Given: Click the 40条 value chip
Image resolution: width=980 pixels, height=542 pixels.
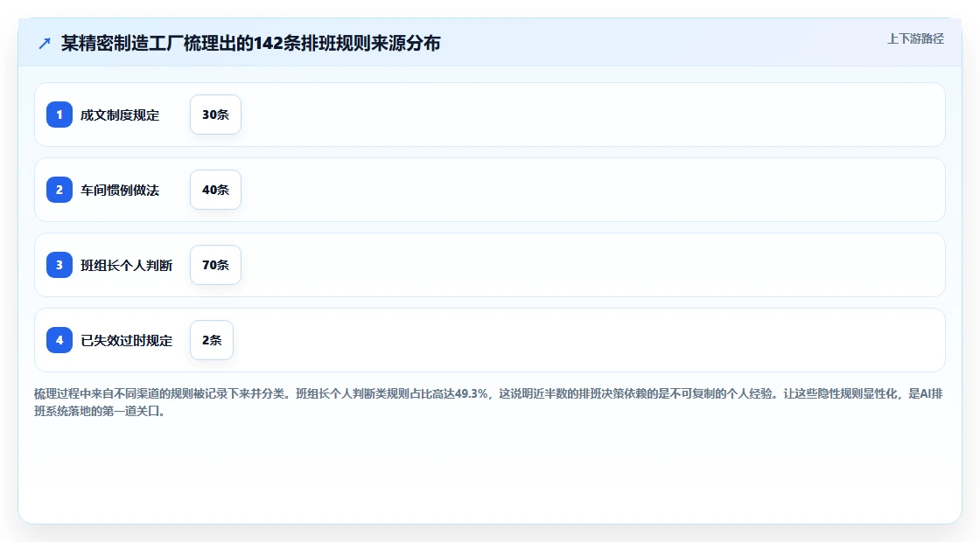Looking at the screenshot, I should 215,190.
